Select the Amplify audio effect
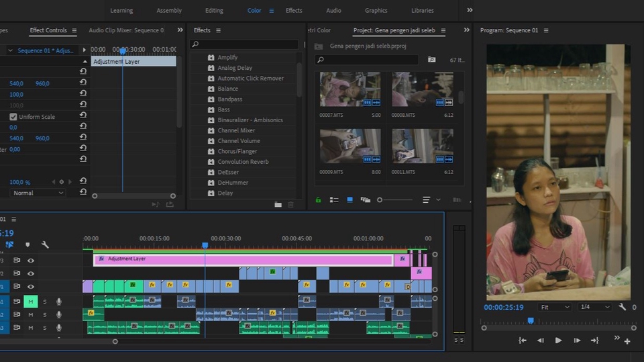Viewport: 644px width, 362px height. coord(227,58)
